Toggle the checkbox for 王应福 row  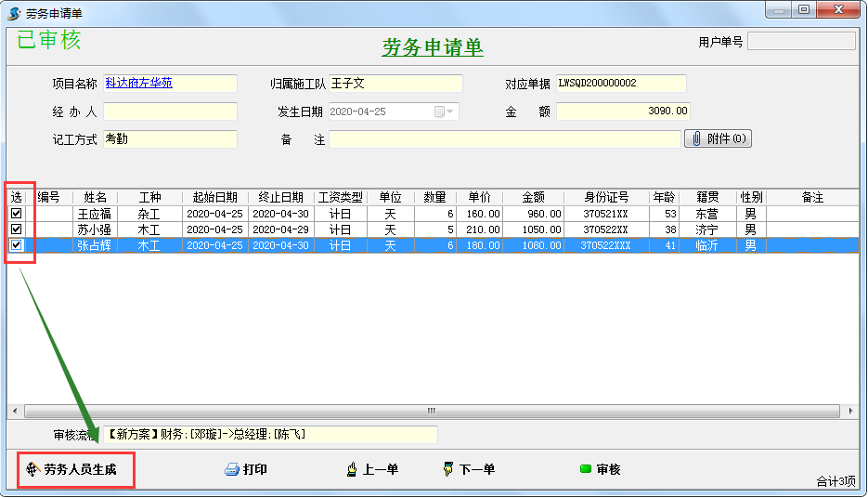click(16, 214)
